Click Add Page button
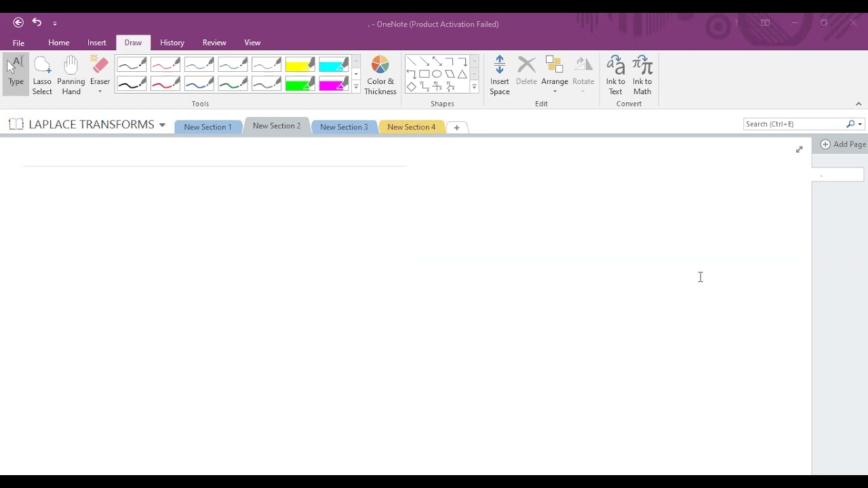This screenshot has height=488, width=868. click(x=844, y=144)
